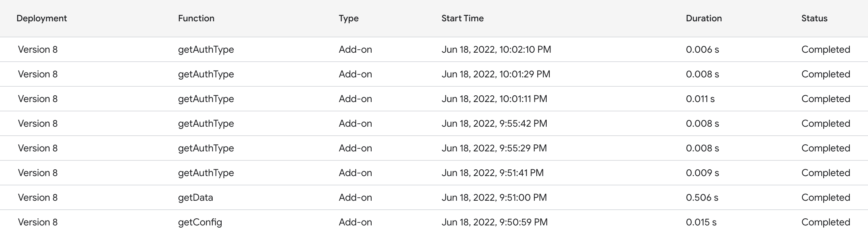Open the execution started at 10:02:10 PM
This screenshot has width=868, height=234.
[x=496, y=49]
